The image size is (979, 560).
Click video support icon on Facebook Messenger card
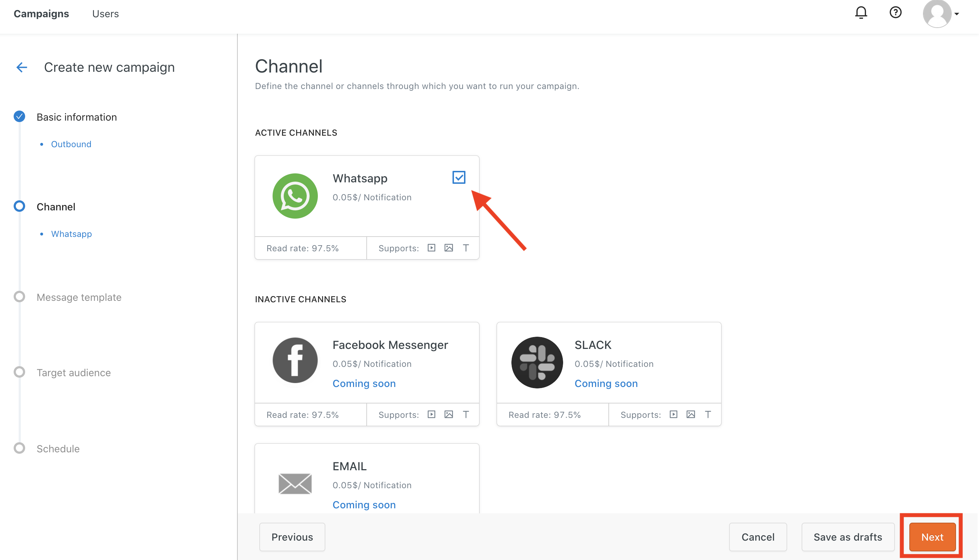click(x=432, y=414)
